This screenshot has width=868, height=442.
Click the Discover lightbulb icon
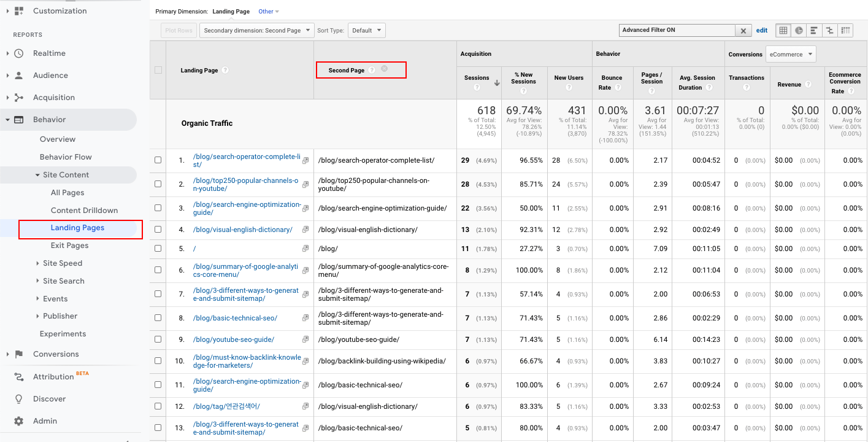pyautogui.click(x=19, y=399)
